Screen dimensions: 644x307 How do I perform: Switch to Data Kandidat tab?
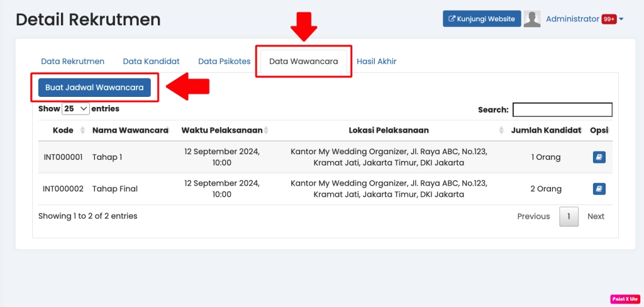[151, 61]
